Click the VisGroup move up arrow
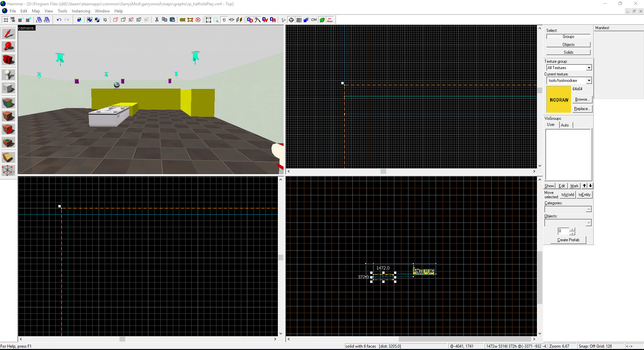 point(584,186)
